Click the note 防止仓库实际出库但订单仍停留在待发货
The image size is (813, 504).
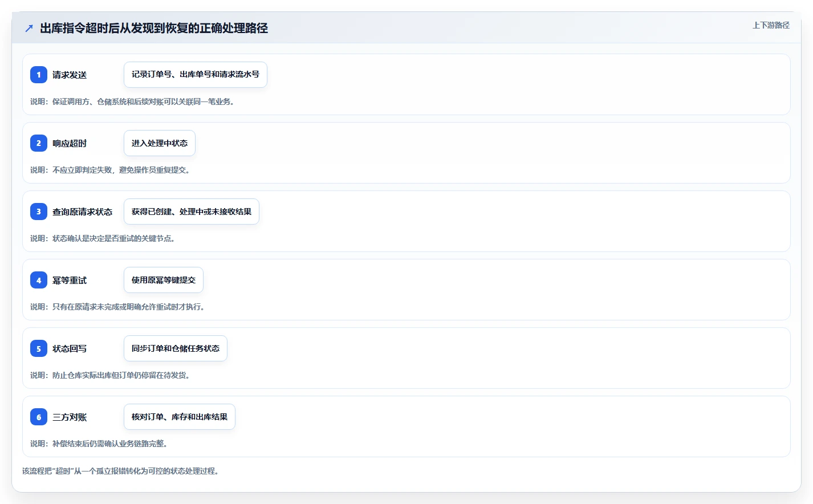coord(110,375)
